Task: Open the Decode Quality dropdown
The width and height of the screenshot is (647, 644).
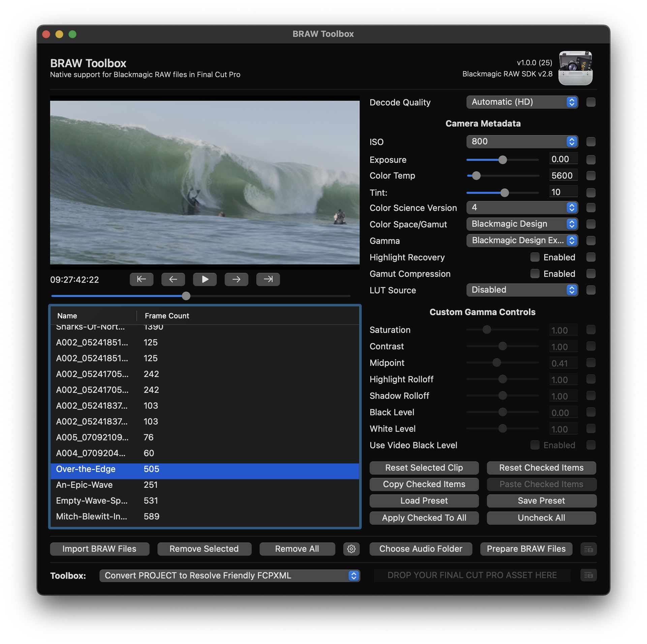Action: coord(522,102)
